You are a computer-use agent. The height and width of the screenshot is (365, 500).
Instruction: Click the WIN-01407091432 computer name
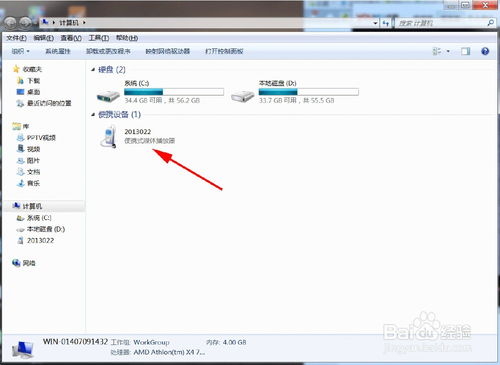pyautogui.click(x=75, y=342)
